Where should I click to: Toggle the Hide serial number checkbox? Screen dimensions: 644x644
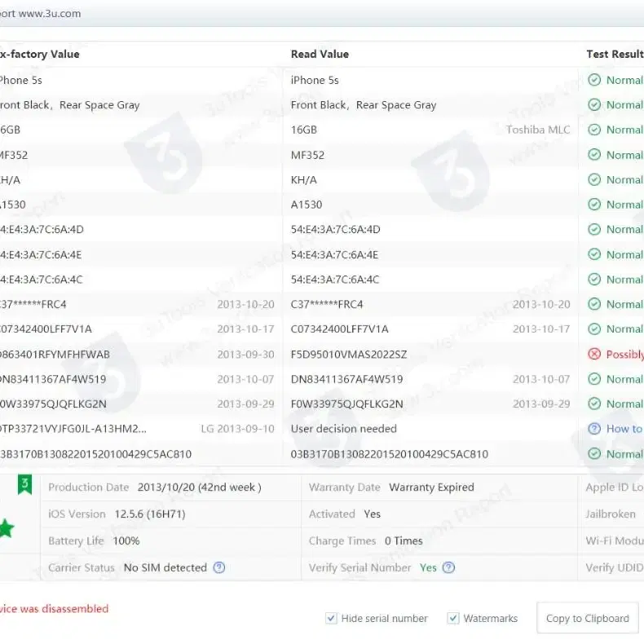coord(331,618)
